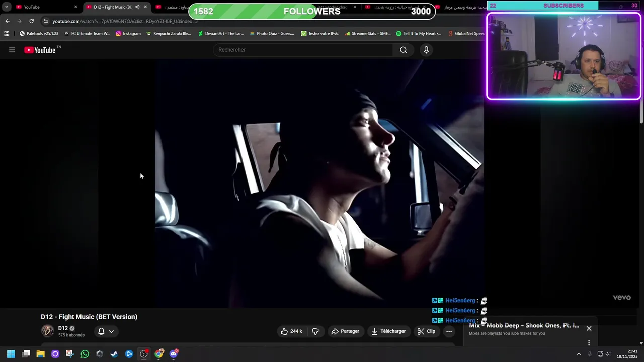Open Mix playlist vertical dots menu
Viewport: 644px width, 362px height.
coord(589,343)
